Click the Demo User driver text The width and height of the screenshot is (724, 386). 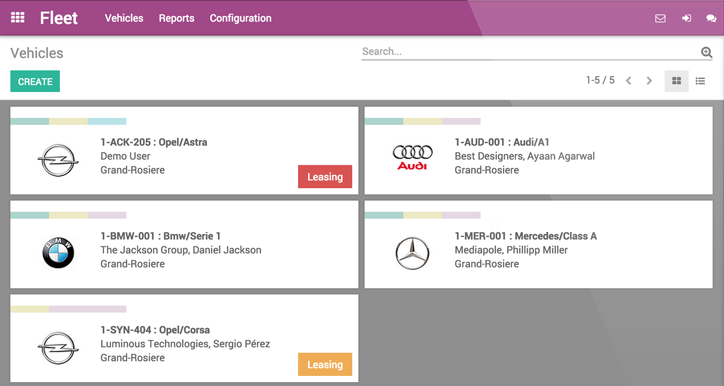(x=125, y=156)
